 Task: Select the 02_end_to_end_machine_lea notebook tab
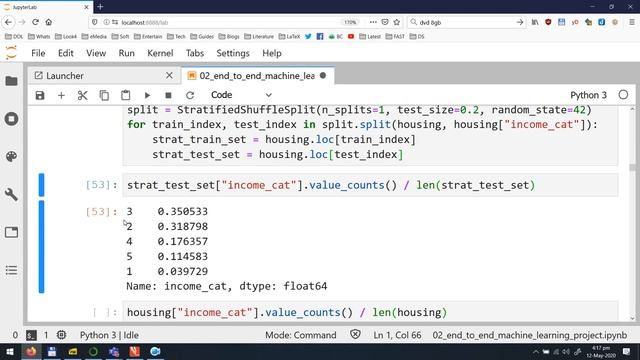pyautogui.click(x=257, y=76)
